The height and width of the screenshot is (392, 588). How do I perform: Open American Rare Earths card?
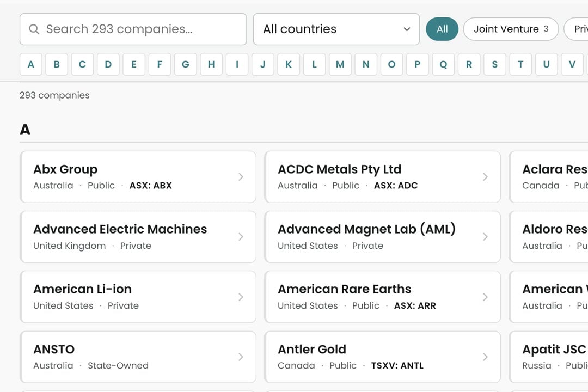pos(383,297)
